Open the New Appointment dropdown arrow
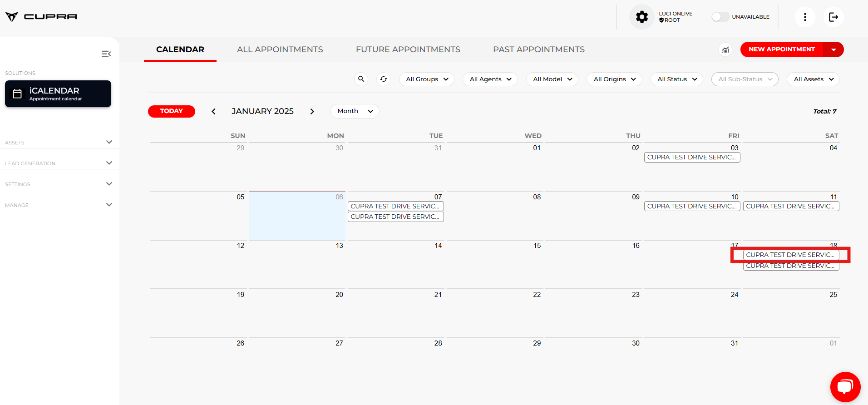The image size is (868, 405). (x=833, y=49)
